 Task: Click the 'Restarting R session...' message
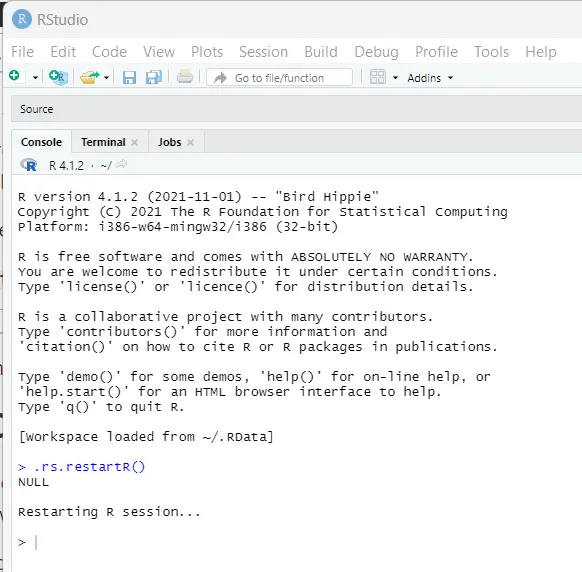pos(109,512)
